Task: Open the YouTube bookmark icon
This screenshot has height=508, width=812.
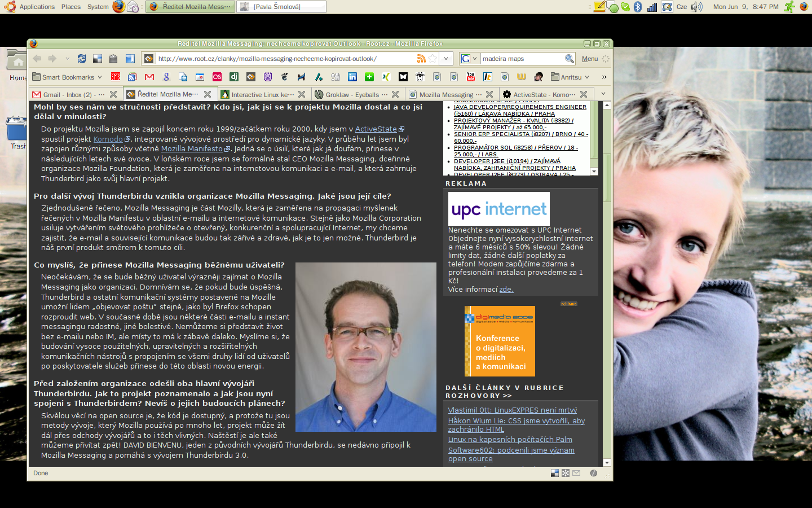Action: pos(471,77)
